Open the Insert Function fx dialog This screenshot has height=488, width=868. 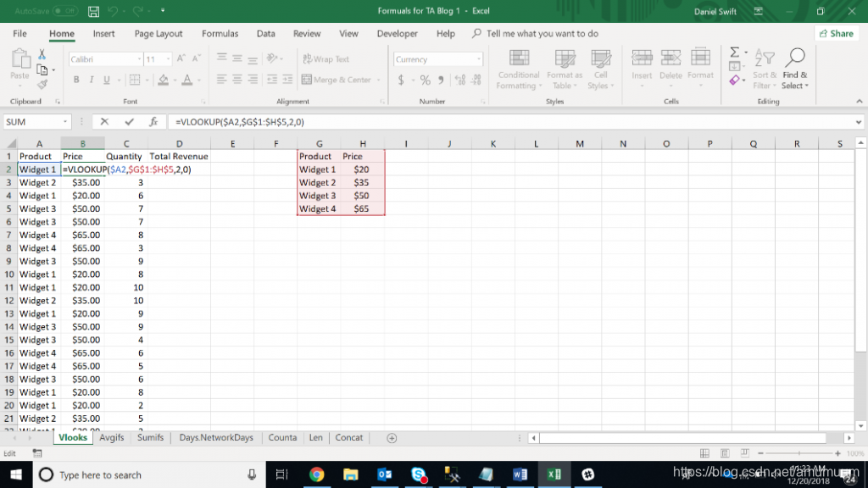coord(153,122)
